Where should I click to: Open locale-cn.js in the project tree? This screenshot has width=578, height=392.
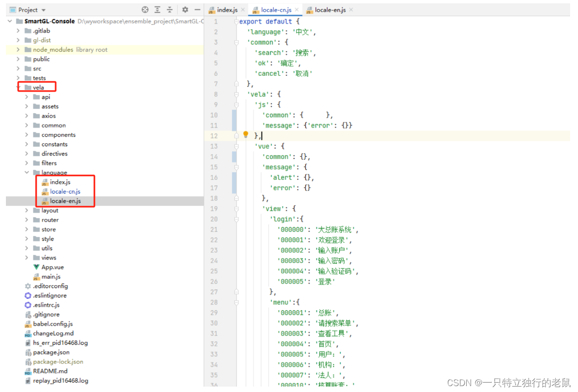click(65, 192)
